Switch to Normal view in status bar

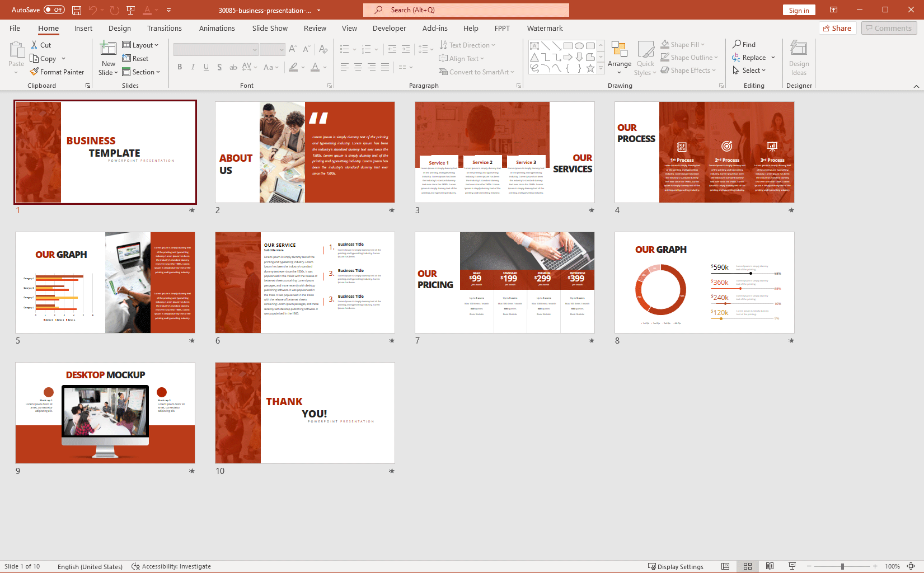pos(725,566)
